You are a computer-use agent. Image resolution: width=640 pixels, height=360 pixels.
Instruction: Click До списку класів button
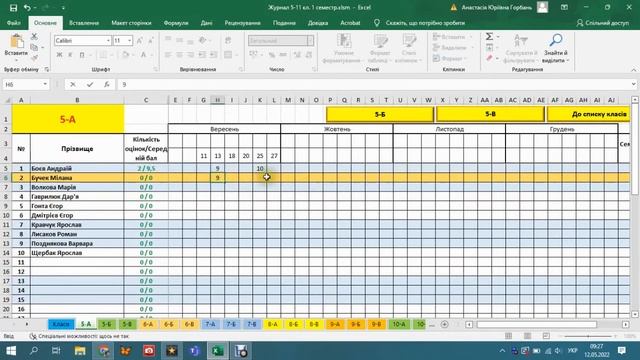point(588,114)
